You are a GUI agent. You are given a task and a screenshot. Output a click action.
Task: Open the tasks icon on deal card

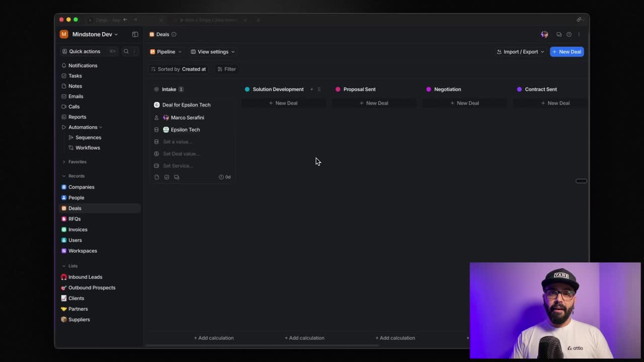[x=167, y=177]
